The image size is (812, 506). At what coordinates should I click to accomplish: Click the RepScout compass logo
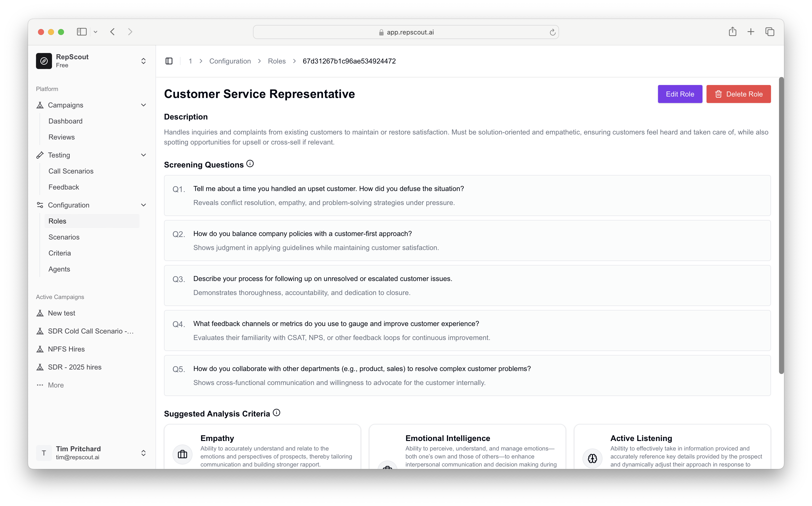[44, 61]
